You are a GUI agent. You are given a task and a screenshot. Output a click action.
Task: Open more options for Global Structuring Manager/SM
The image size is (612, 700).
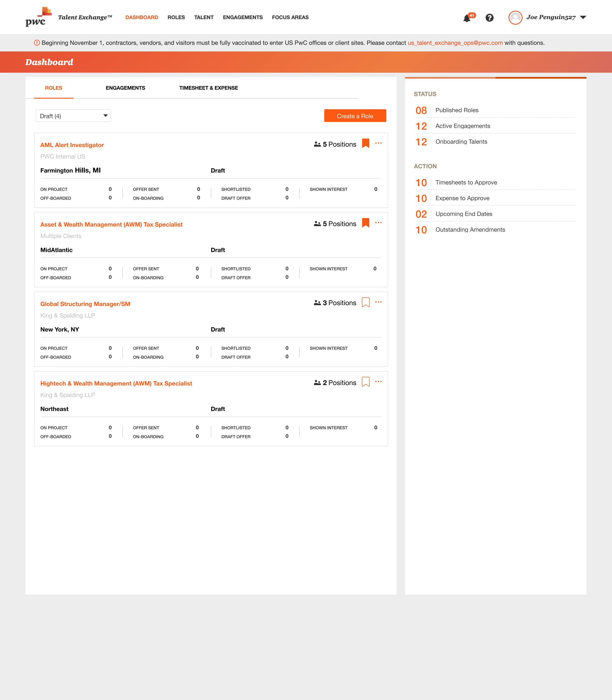click(378, 302)
